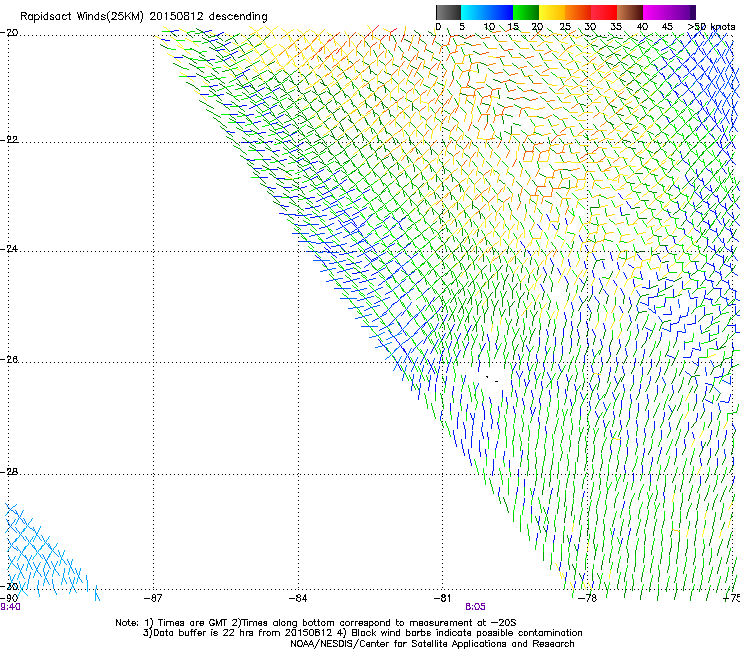Image resolution: width=740 pixels, height=650 pixels.
Task: Click the cyan 5-10 knots legend color segment
Action: point(474,12)
